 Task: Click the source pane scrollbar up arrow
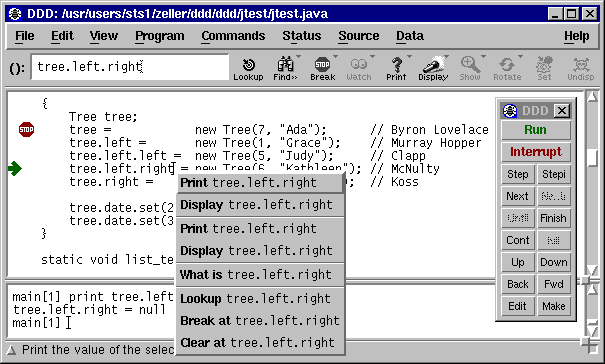click(x=592, y=96)
